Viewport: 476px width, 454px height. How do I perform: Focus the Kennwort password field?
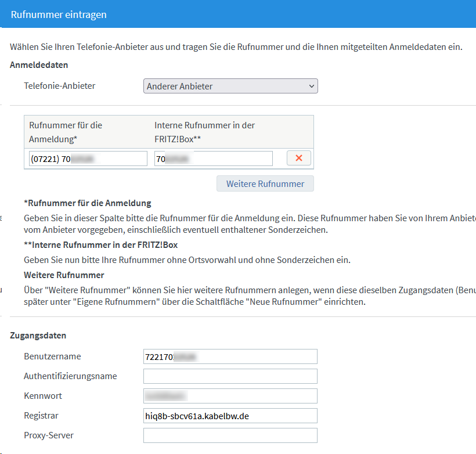point(230,396)
